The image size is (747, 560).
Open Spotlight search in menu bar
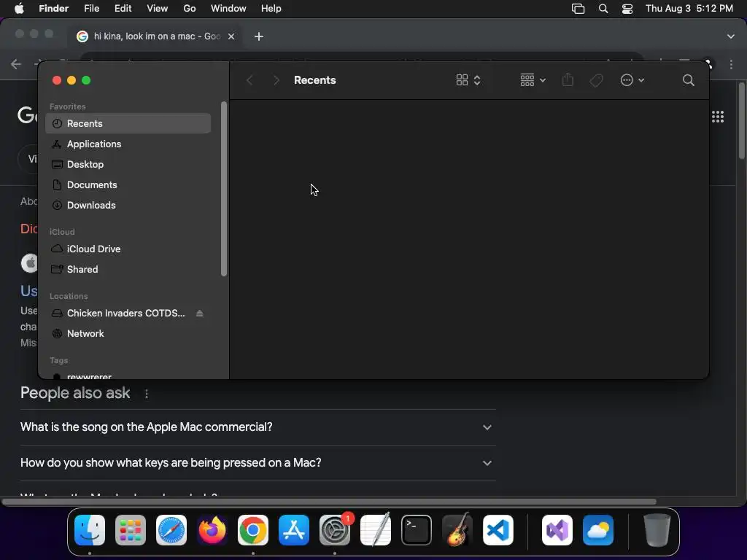(x=603, y=9)
